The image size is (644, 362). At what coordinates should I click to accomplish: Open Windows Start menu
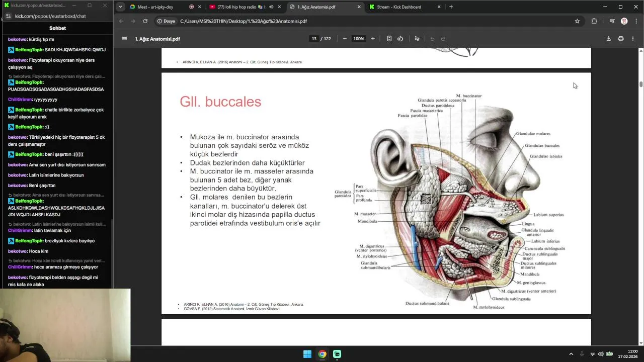[x=307, y=354]
